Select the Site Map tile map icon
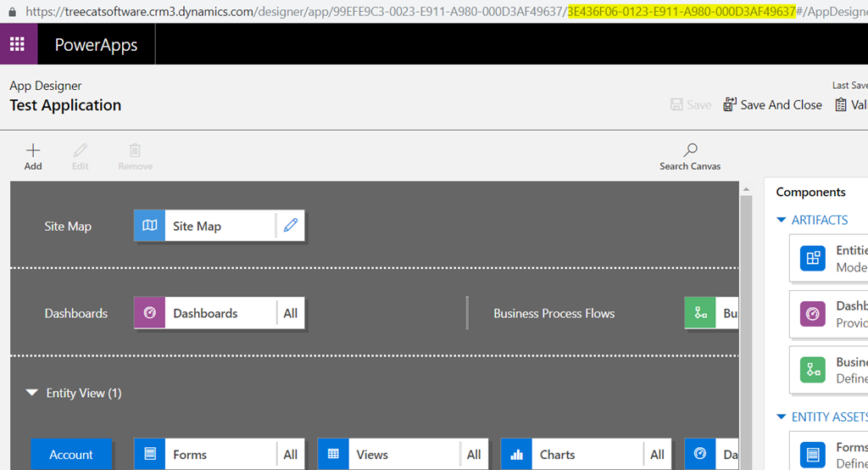868x470 pixels. 149,226
